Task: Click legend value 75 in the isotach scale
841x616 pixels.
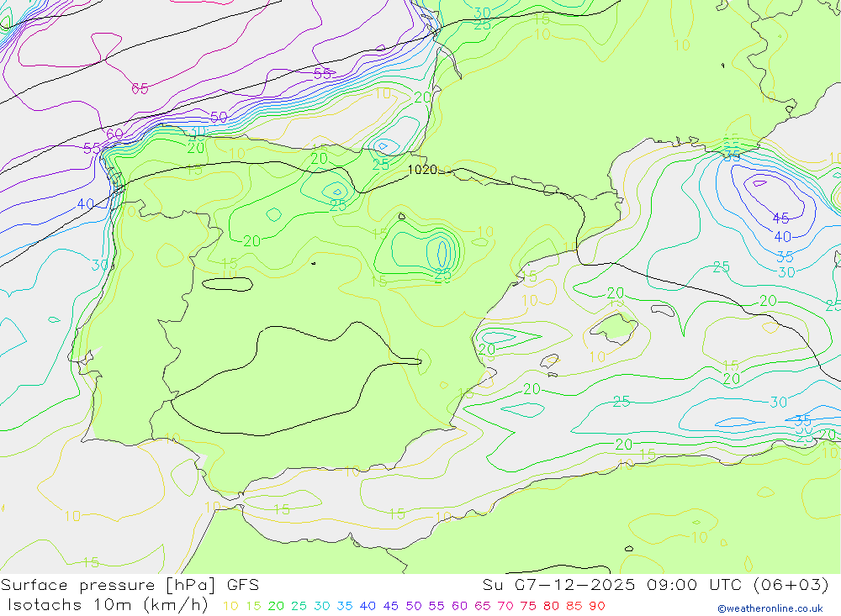Action: 528,606
